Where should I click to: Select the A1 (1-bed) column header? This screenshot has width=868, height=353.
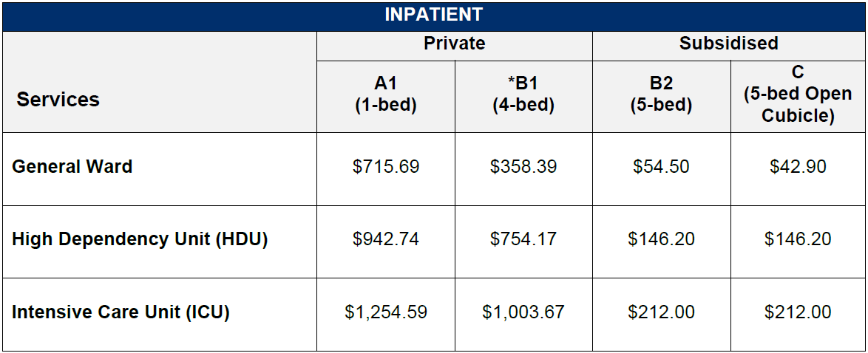click(386, 95)
